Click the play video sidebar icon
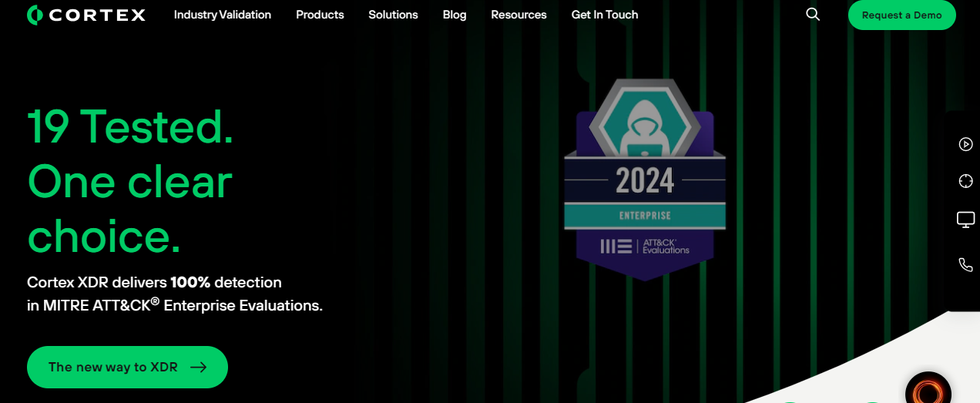The height and width of the screenshot is (403, 980). pyautogui.click(x=965, y=144)
